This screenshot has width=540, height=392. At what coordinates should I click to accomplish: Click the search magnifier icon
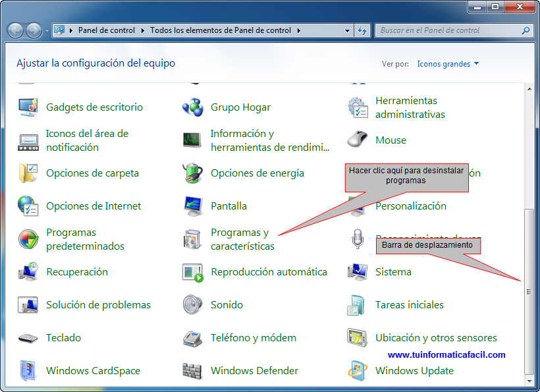click(x=526, y=30)
